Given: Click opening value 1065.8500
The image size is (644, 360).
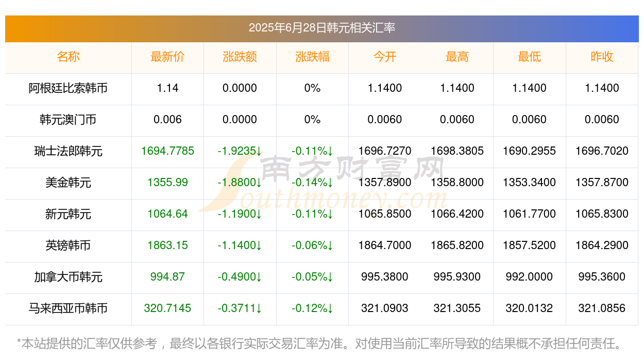Looking at the screenshot, I should click(x=385, y=214).
